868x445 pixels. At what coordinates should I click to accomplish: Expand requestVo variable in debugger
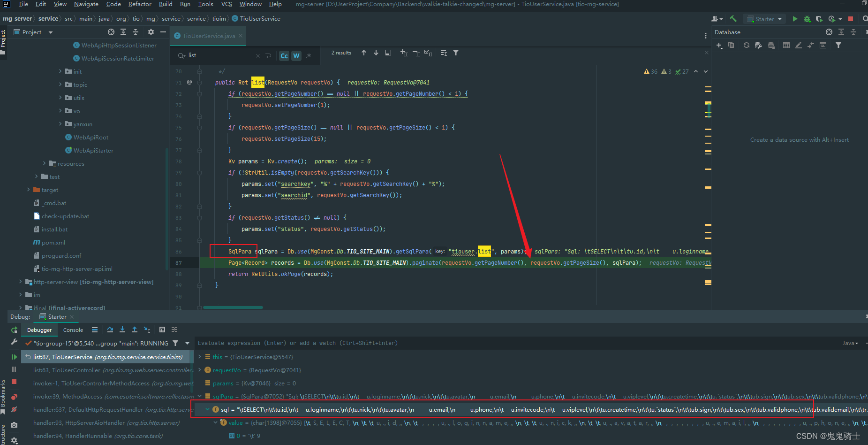[x=200, y=370]
